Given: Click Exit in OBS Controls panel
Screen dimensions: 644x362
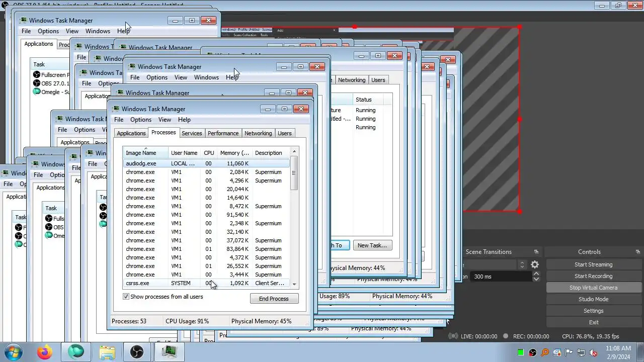Looking at the screenshot, I should (593, 322).
